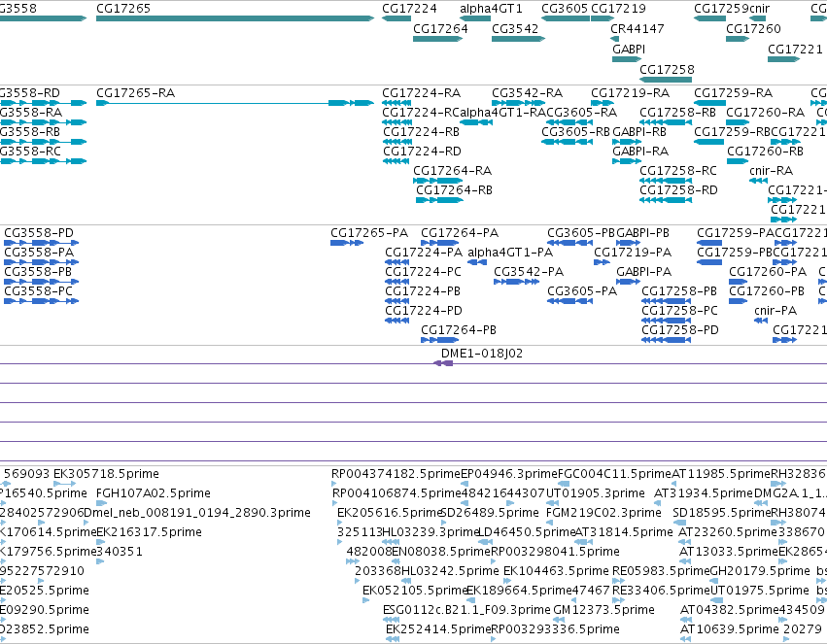
Task: Click the CG17224-PC protein label
Action: click(x=423, y=272)
